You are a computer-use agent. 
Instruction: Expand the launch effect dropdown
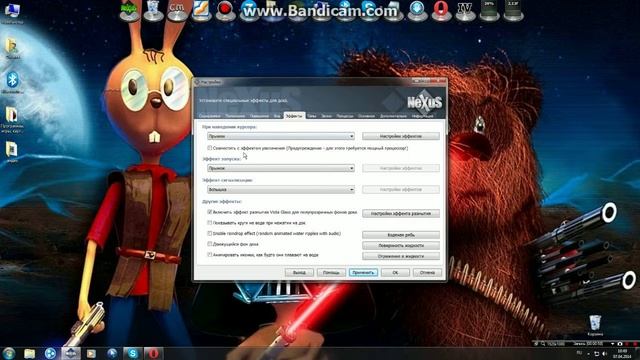coord(281,168)
